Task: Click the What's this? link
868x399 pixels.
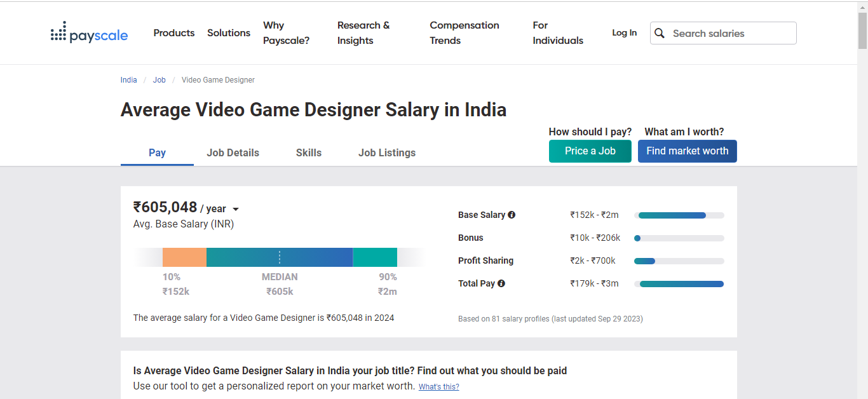Action: pos(438,387)
